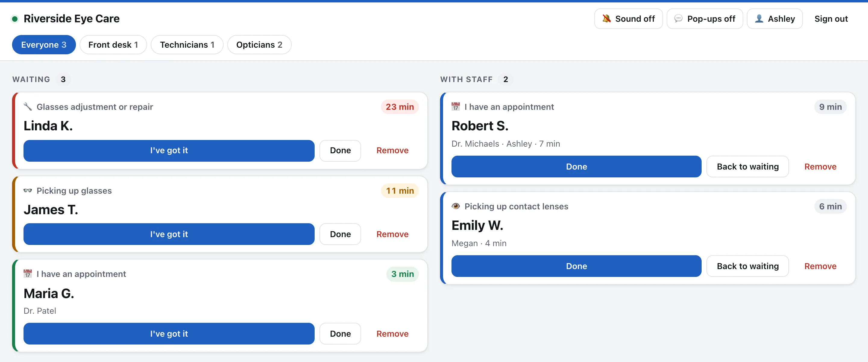The image size is (868, 362).
Task: Filter the list by Opticians
Action: click(x=259, y=45)
